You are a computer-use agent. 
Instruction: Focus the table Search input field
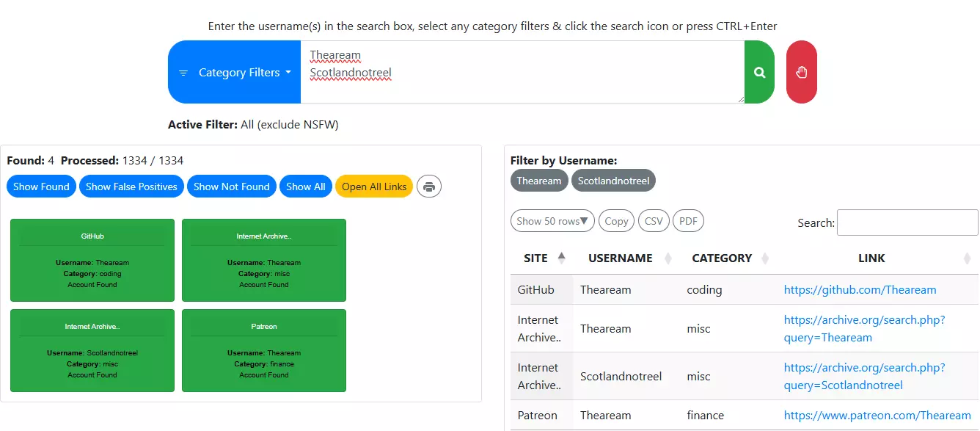pos(907,222)
